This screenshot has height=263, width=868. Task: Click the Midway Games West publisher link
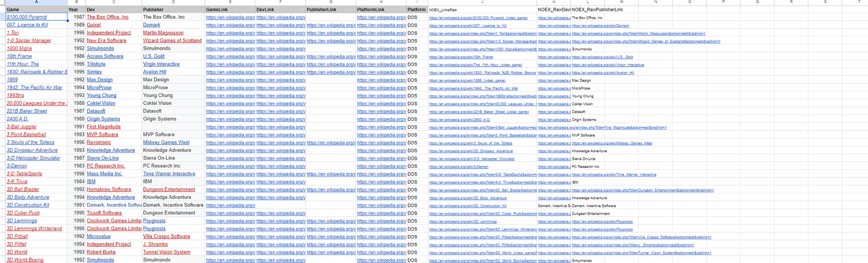166,142
